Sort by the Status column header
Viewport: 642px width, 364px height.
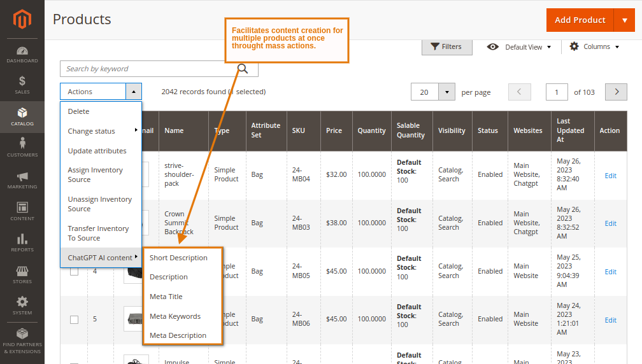click(490, 131)
